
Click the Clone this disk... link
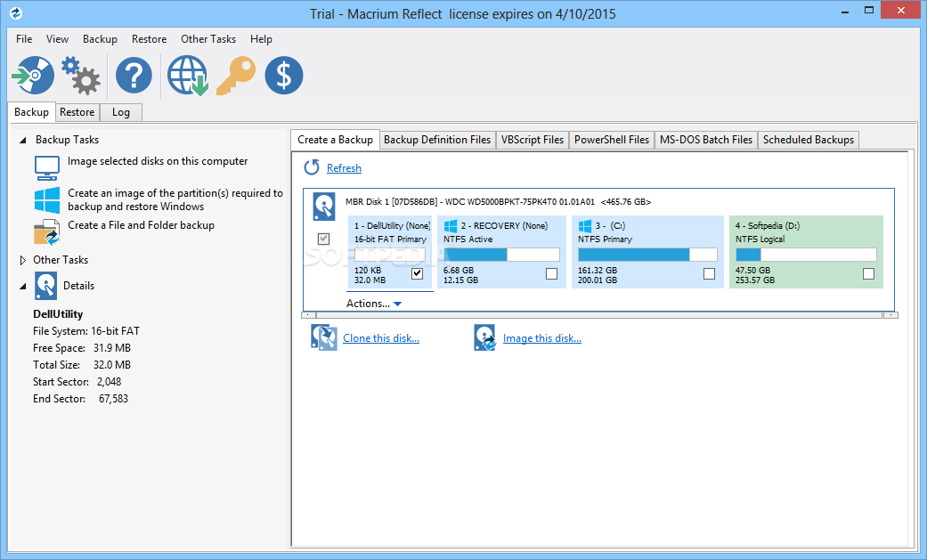point(381,338)
